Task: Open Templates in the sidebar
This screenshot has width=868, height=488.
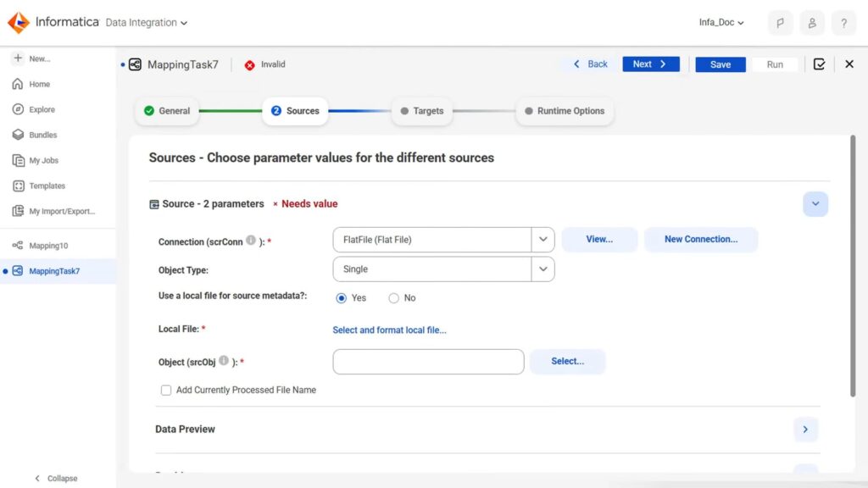Action: 39,186
